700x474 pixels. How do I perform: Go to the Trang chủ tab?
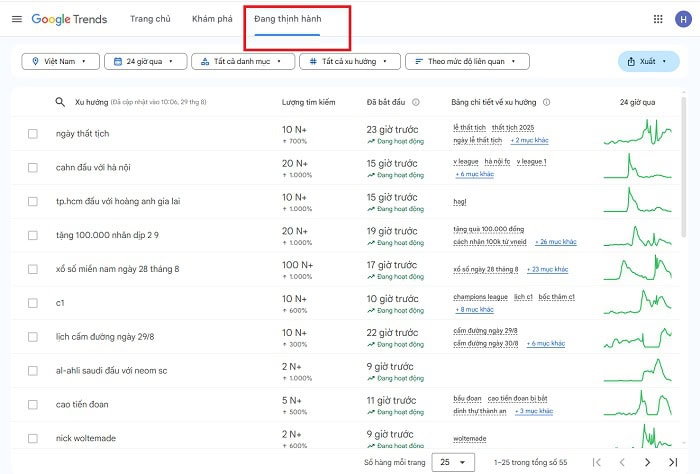click(x=152, y=19)
